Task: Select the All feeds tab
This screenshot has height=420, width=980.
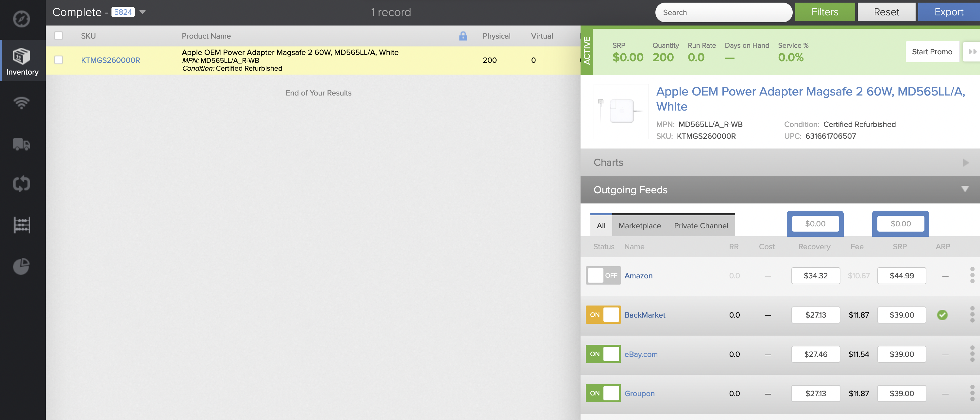Action: [601, 225]
